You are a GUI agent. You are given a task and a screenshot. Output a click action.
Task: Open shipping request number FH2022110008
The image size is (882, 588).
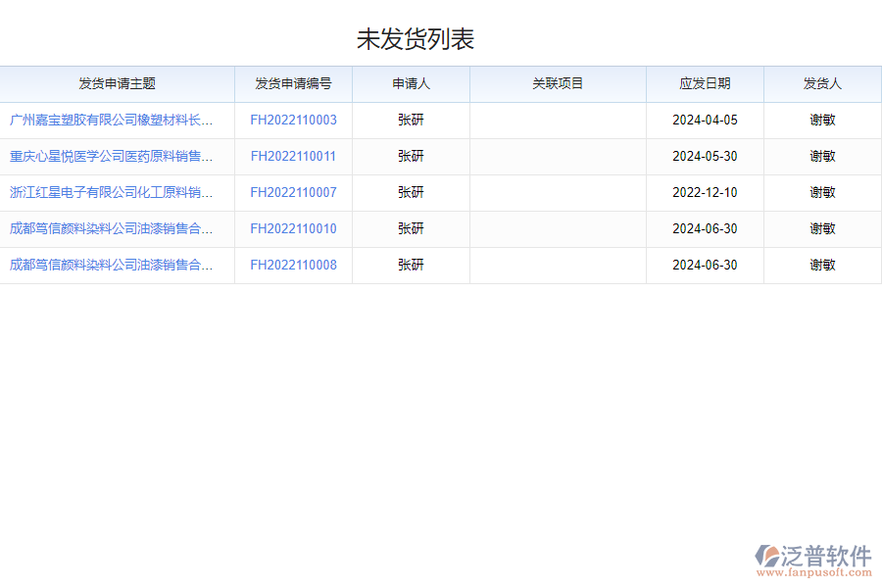[x=292, y=265]
